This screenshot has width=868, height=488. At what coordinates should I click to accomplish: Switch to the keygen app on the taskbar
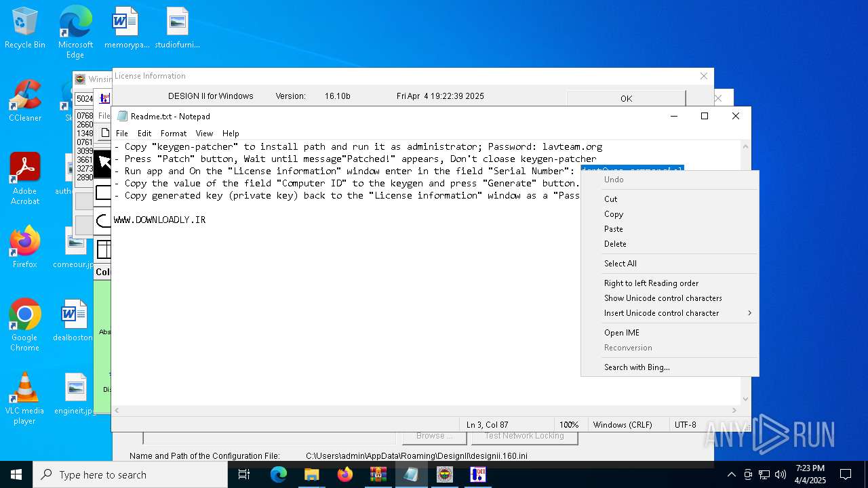click(444, 474)
